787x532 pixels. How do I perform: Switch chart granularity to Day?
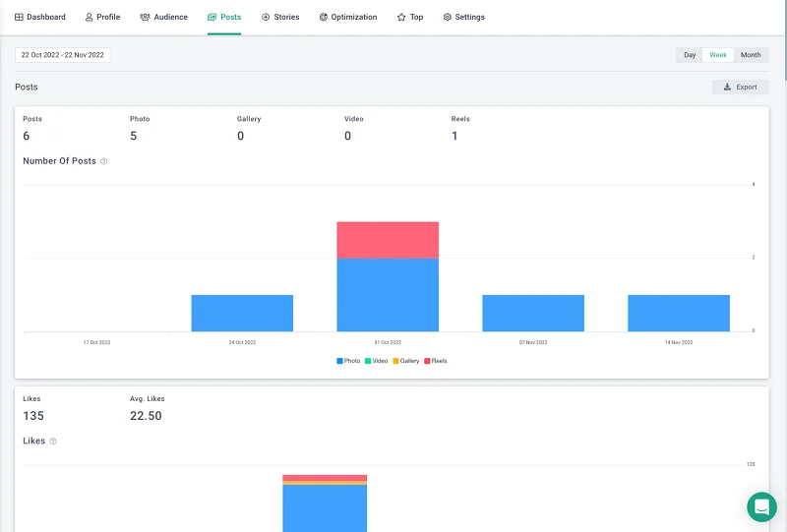[x=690, y=55]
